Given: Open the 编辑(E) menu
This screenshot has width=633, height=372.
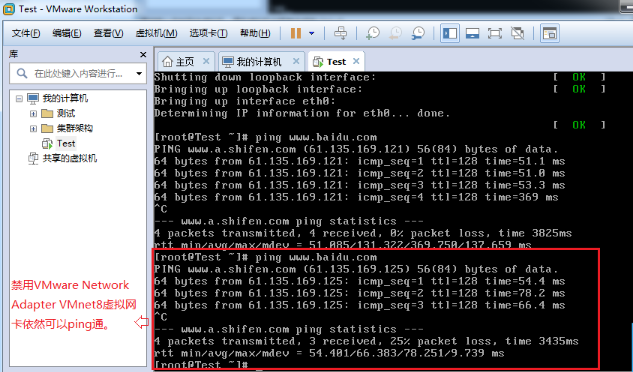Looking at the screenshot, I should pos(67,33).
